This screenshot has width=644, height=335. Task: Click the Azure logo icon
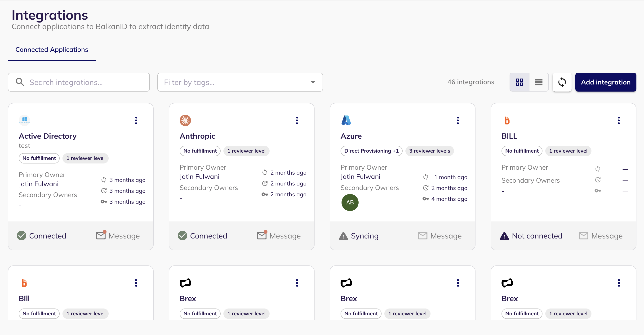click(x=346, y=120)
